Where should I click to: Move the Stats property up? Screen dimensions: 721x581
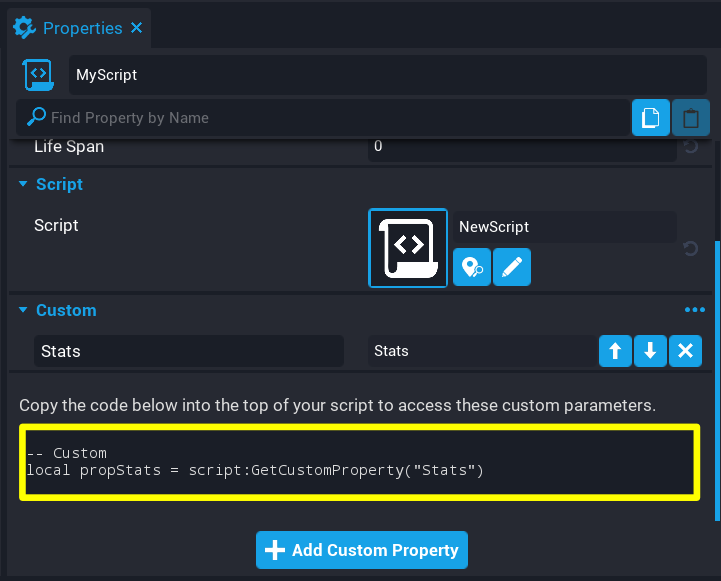click(615, 351)
